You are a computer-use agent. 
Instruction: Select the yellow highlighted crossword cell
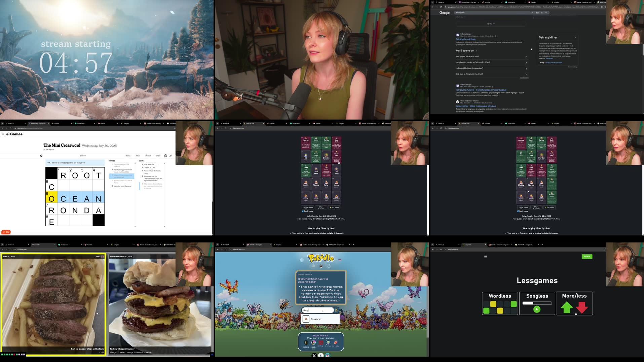click(x=51, y=197)
